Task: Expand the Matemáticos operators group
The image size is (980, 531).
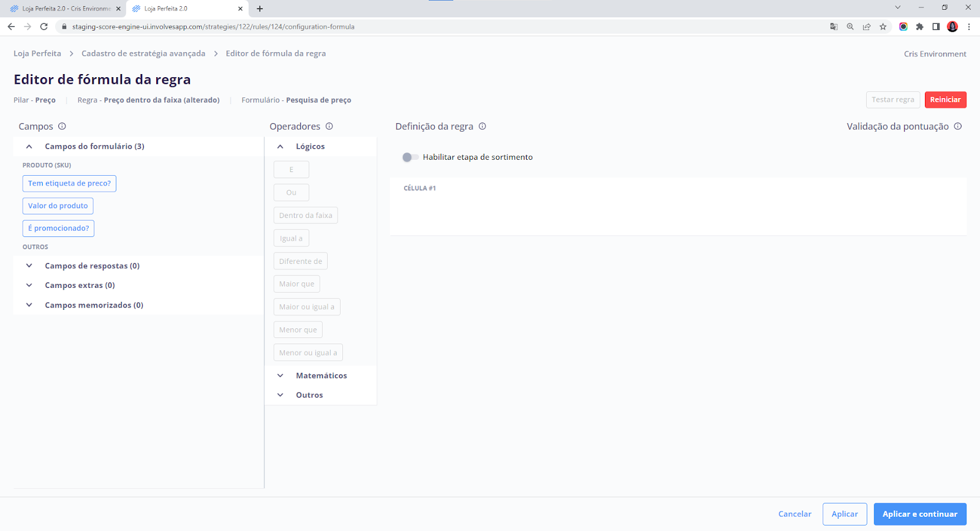Action: [280, 375]
